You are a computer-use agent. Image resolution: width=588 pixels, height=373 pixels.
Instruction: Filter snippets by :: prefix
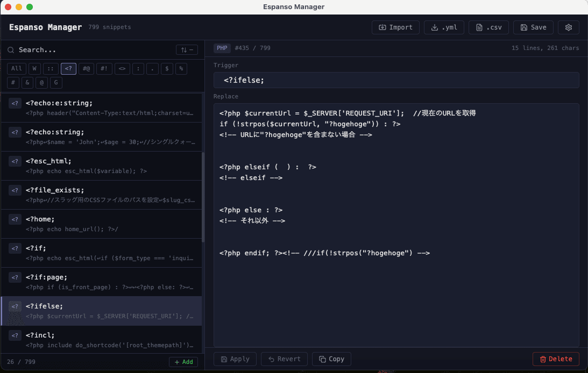[51, 69]
